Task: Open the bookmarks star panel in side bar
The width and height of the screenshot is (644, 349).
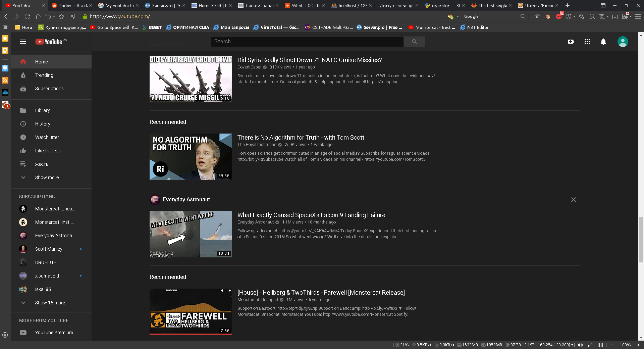Action: pos(5,38)
